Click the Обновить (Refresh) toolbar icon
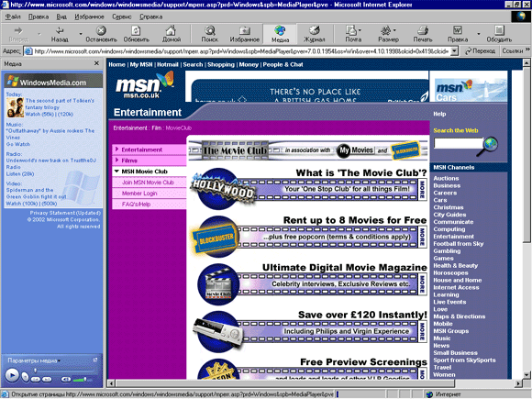This screenshot has width=532, height=399. [136, 31]
